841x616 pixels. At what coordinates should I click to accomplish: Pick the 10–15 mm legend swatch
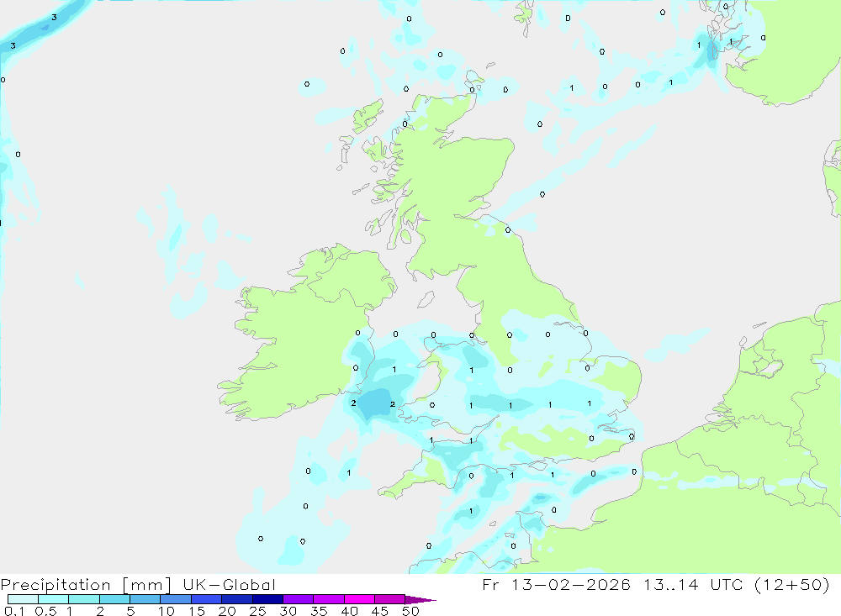pyautogui.click(x=176, y=599)
